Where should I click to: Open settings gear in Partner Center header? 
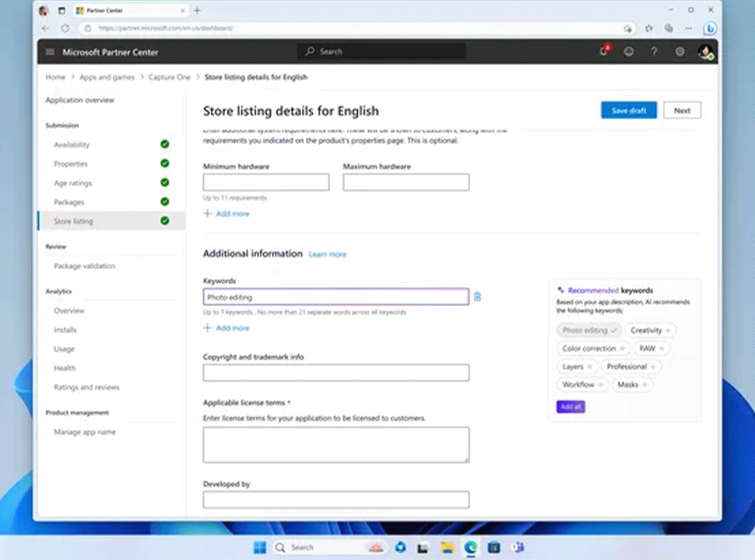click(x=679, y=51)
